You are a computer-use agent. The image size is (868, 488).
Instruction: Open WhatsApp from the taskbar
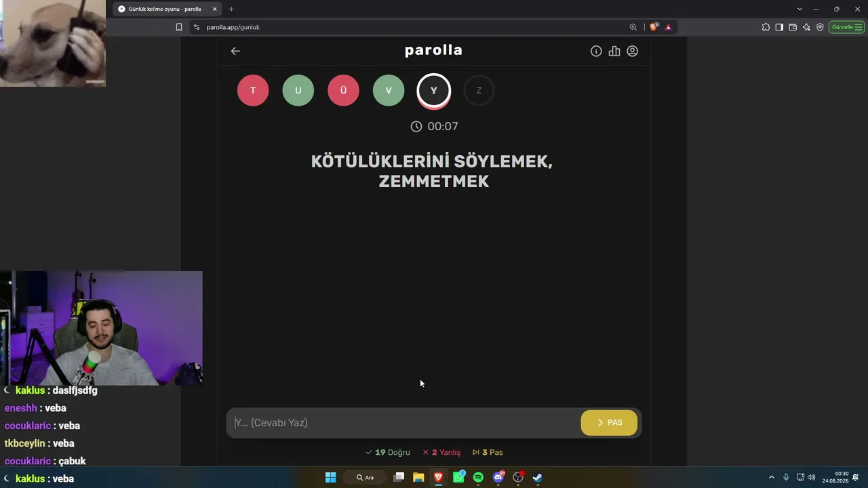pos(458,477)
